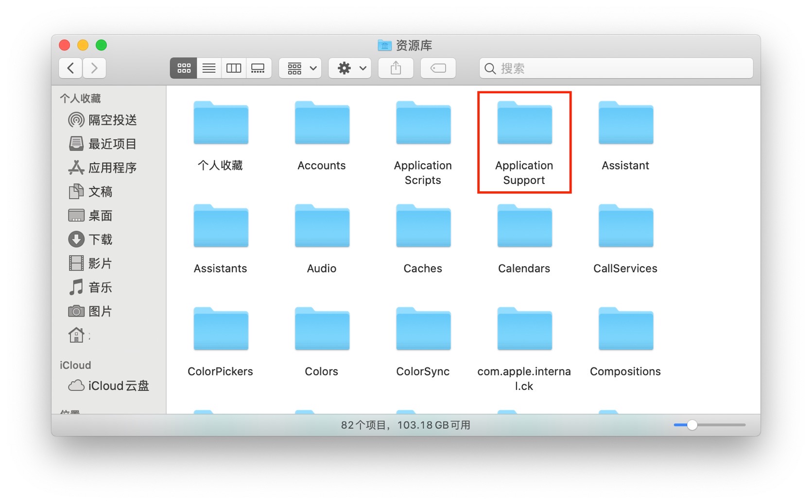Adjust the icon size slider
Image resolution: width=812 pixels, height=504 pixels.
692,425
